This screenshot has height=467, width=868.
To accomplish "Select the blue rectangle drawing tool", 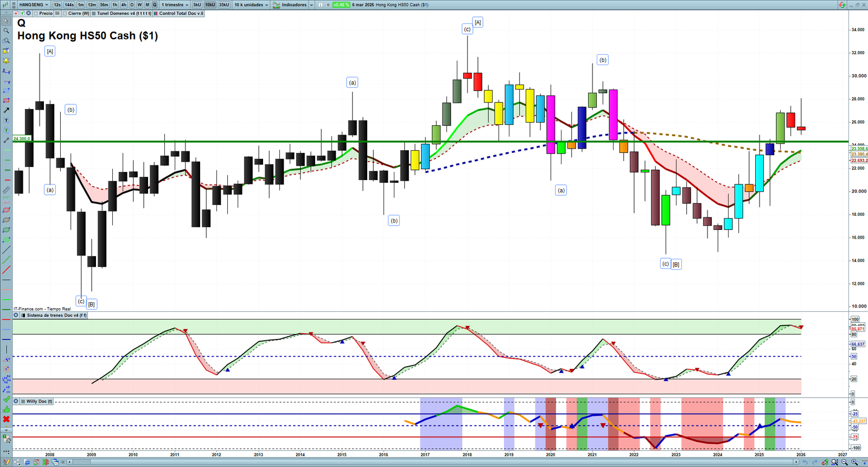I will pos(6,91).
